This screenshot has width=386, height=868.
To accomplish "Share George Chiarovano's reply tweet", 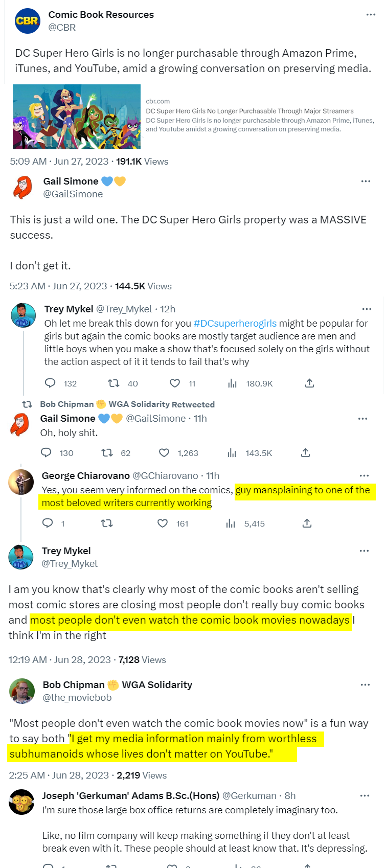I will (307, 523).
